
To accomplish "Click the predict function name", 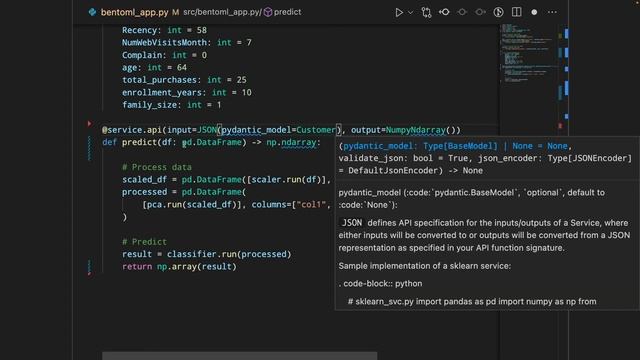I will 139,142.
